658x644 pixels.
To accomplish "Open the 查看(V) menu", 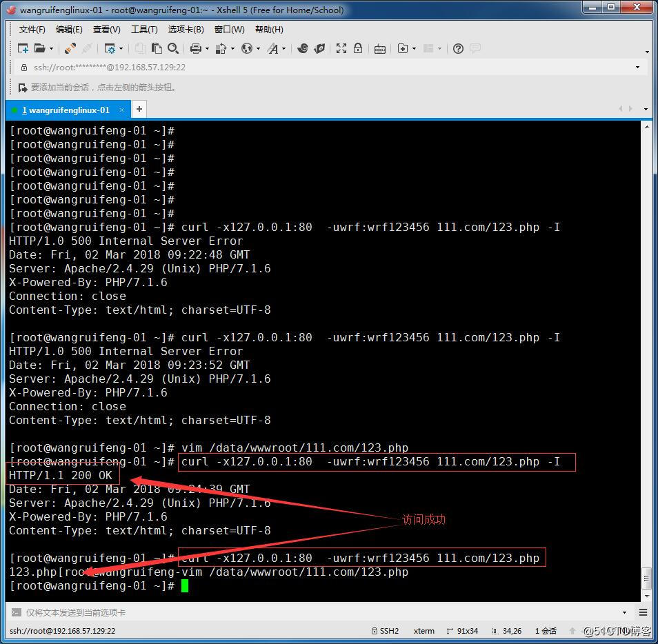I will tap(107, 30).
